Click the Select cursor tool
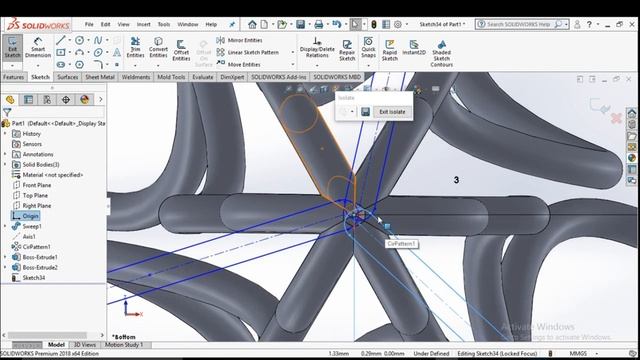640x360 pixels. tap(355, 24)
